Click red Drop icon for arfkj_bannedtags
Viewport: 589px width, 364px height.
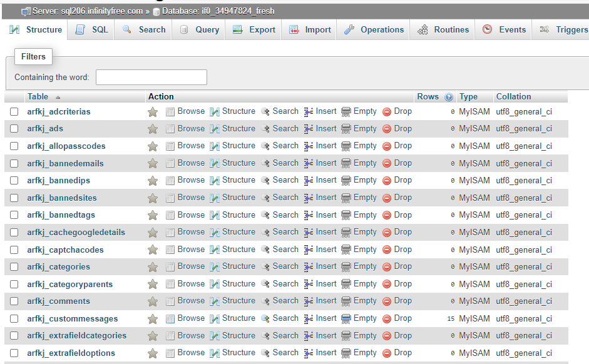coord(387,215)
